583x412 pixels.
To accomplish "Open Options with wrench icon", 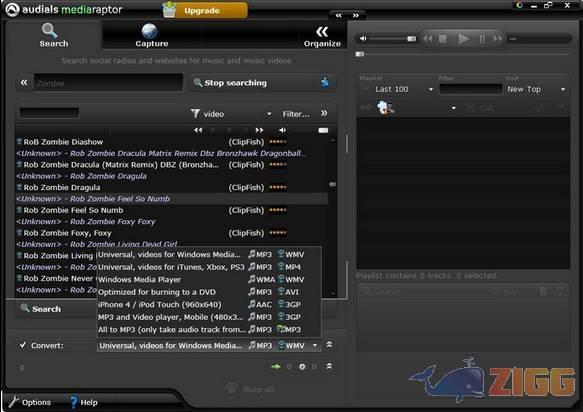I will click(x=30, y=402).
